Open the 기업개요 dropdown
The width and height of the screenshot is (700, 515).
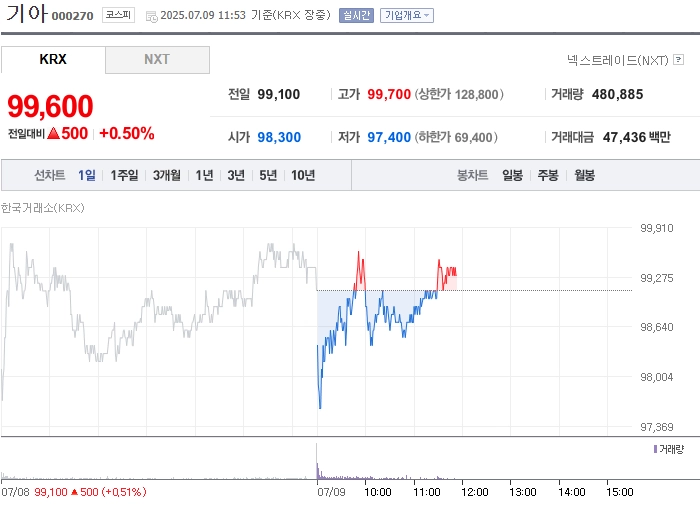click(407, 15)
